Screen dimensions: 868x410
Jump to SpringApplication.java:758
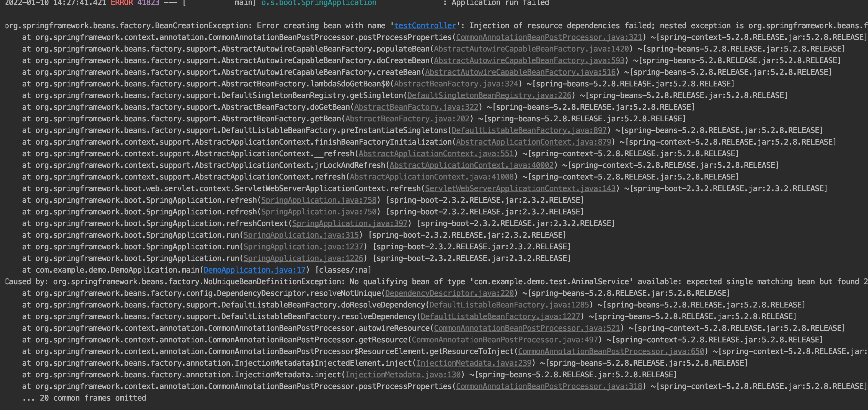pyautogui.click(x=319, y=200)
